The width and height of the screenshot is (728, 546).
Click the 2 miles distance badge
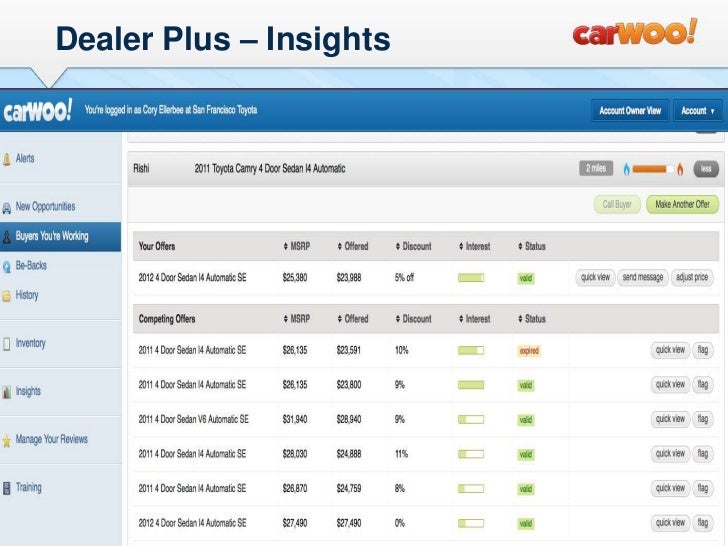pyautogui.click(x=596, y=168)
